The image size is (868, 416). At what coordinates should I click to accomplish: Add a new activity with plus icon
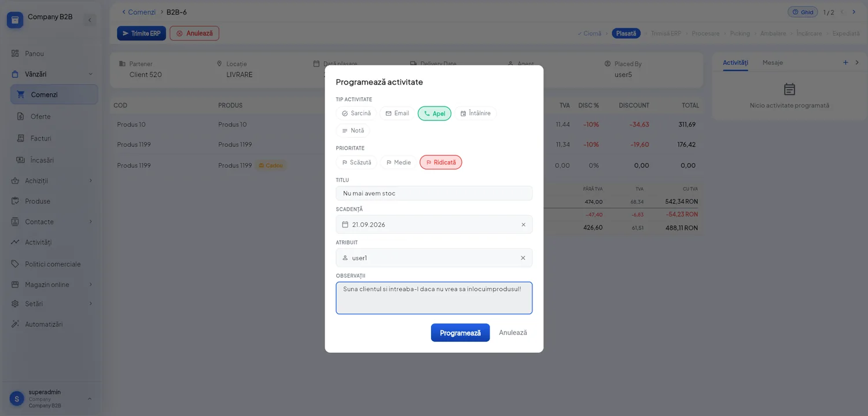(845, 62)
